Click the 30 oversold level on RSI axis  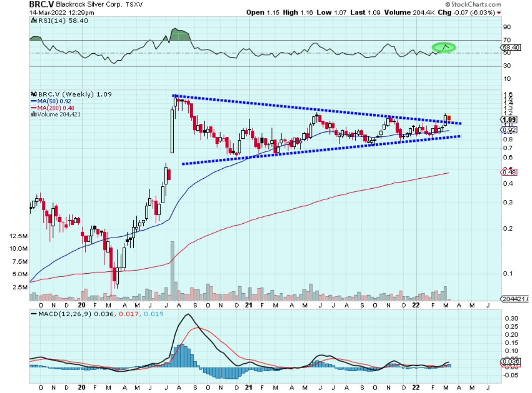click(x=507, y=65)
